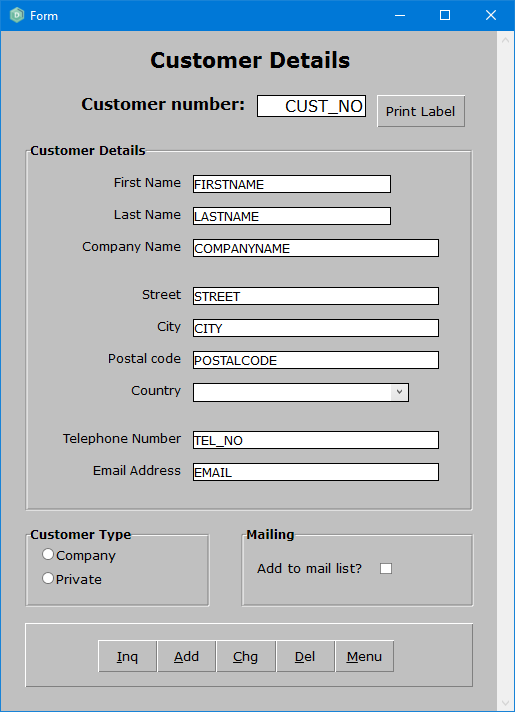Tick the Add to mail list checkbox
The height and width of the screenshot is (712, 515).
point(386,569)
